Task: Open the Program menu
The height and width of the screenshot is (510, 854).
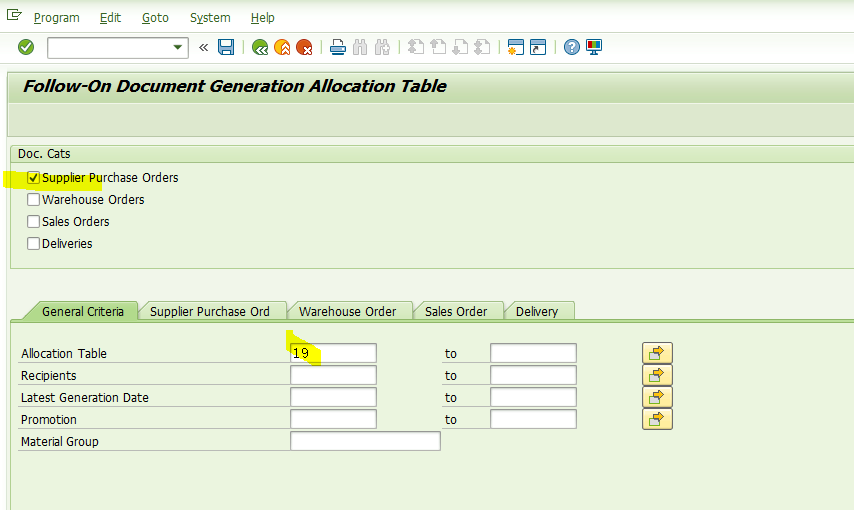Action: [57, 17]
